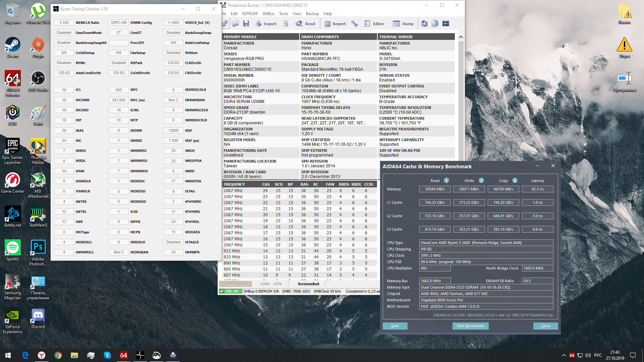Click the Dump toolbar button
This screenshot has height=362, width=644.
click(x=403, y=23)
